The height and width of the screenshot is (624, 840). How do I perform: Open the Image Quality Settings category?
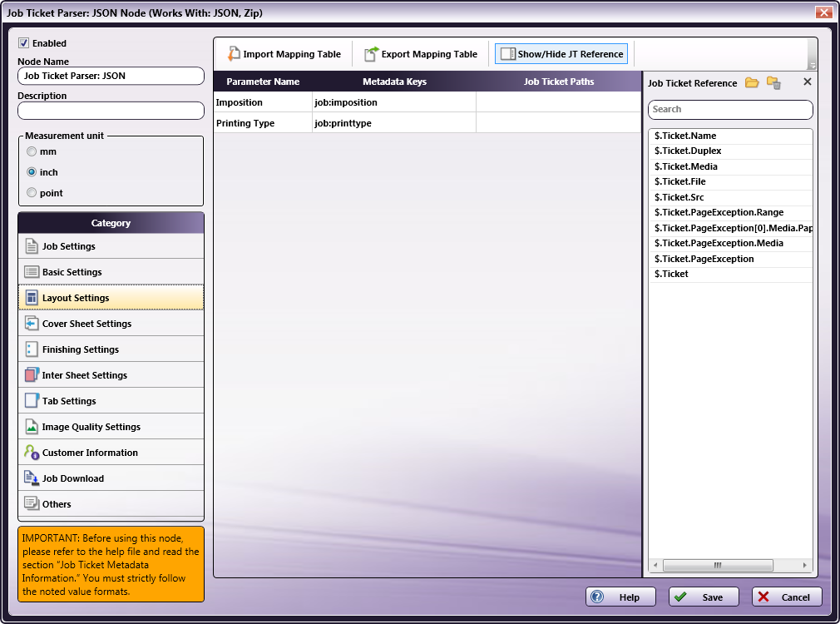click(x=111, y=426)
